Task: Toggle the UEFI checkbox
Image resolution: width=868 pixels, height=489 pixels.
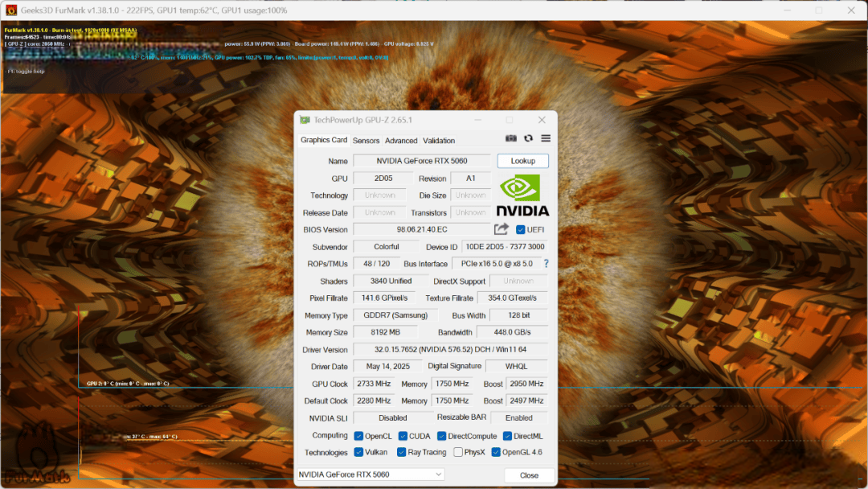Action: point(520,230)
